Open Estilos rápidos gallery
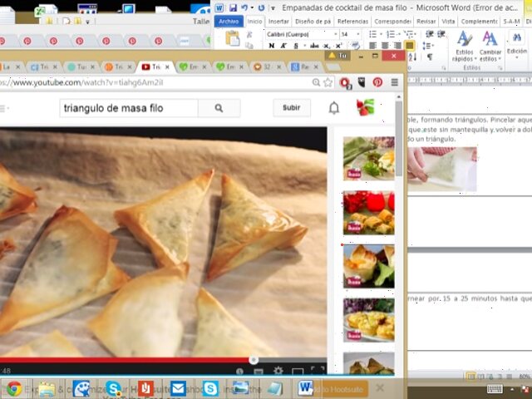Viewport: 532px width, 399px height. pyautogui.click(x=465, y=47)
